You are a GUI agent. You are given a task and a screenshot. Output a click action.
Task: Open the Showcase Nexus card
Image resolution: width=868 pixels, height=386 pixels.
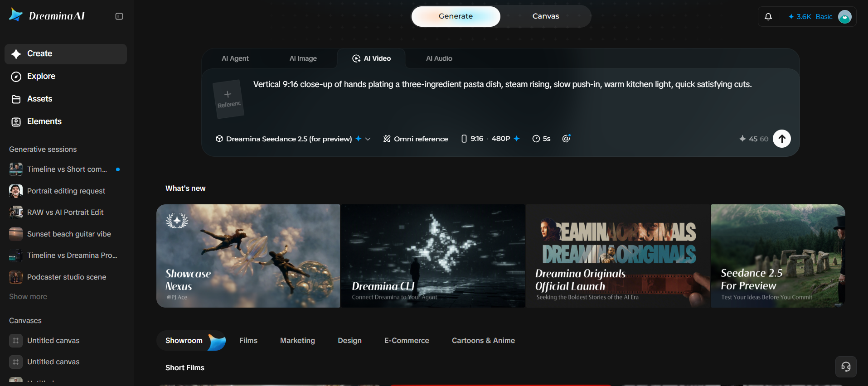(248, 256)
